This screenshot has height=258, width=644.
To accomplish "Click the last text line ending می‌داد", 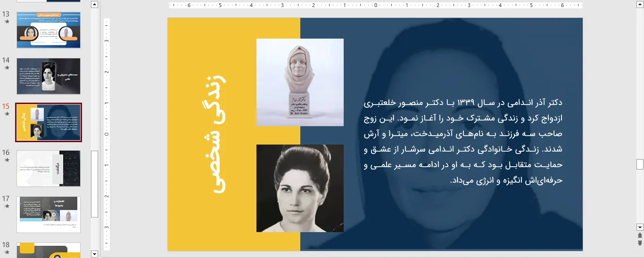I will tap(507, 180).
